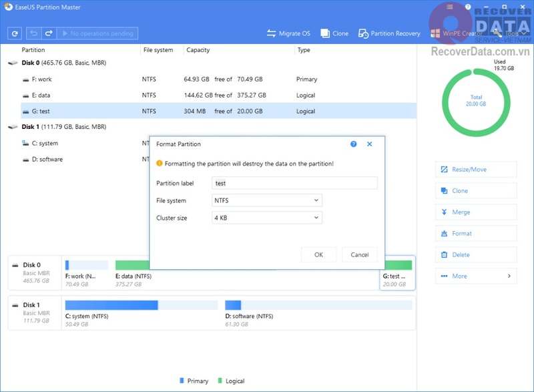Open the Migrate OS tool
The image size is (534, 392).
[288, 33]
